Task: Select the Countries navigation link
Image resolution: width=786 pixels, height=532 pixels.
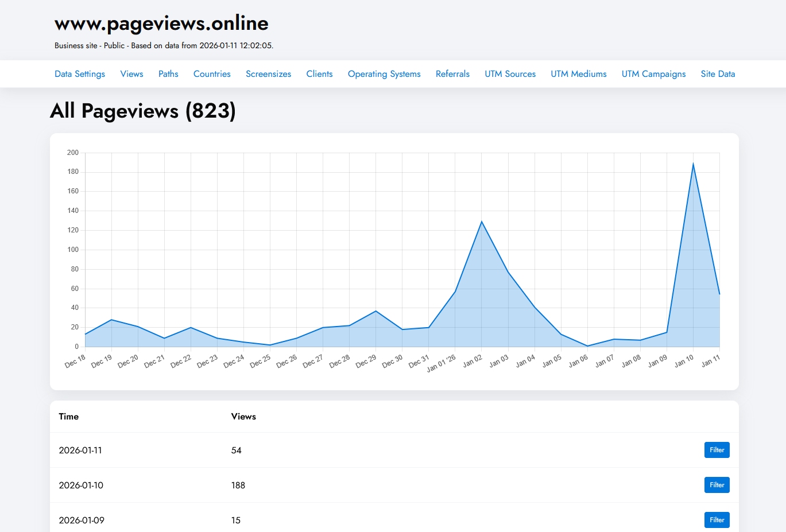Action: pyautogui.click(x=211, y=73)
